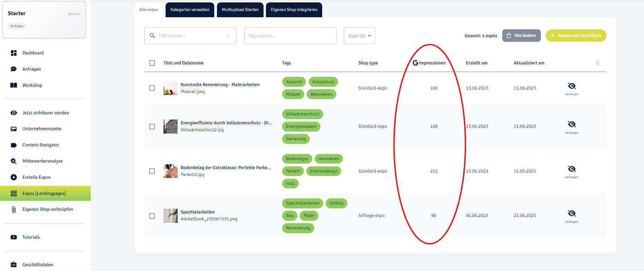Click the Tags suchen input field
Screen dimensions: 644x271
(290, 36)
